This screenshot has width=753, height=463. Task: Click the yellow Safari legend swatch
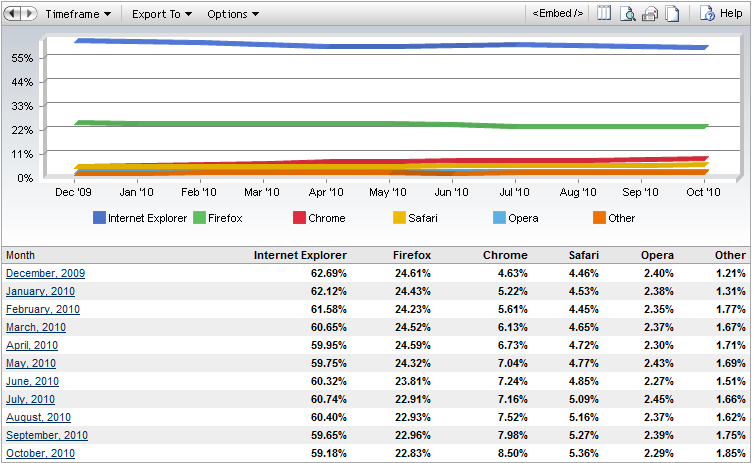(x=399, y=217)
